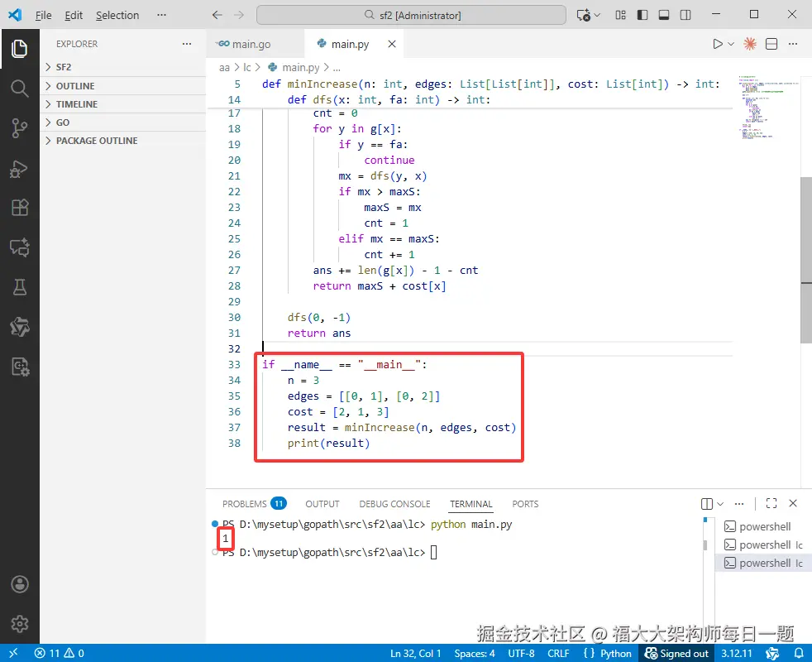Click the 'aa' breadcrumb segment
The height and width of the screenshot is (662, 812).
click(x=224, y=67)
